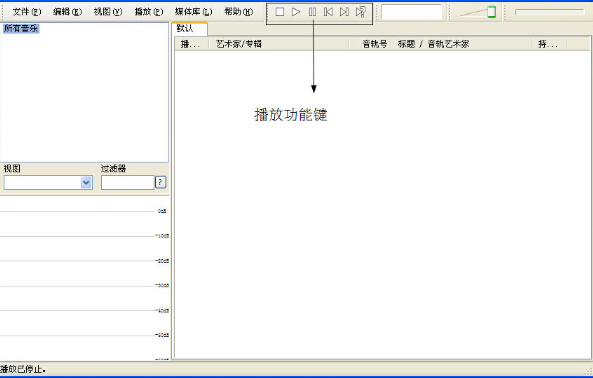This screenshot has width=593, height=378.
Task: Click the 过滤器 text input field
Action: point(127,183)
